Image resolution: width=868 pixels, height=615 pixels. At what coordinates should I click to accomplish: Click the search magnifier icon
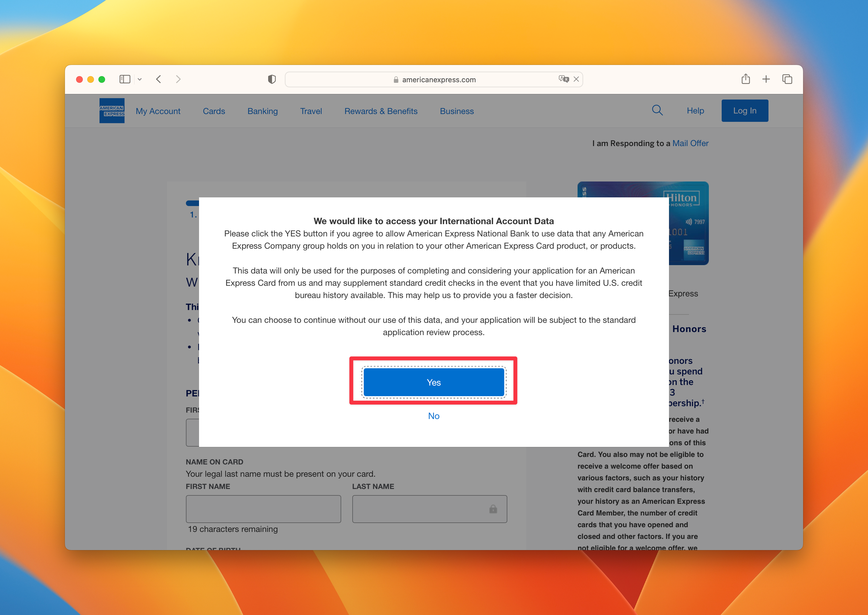tap(658, 110)
